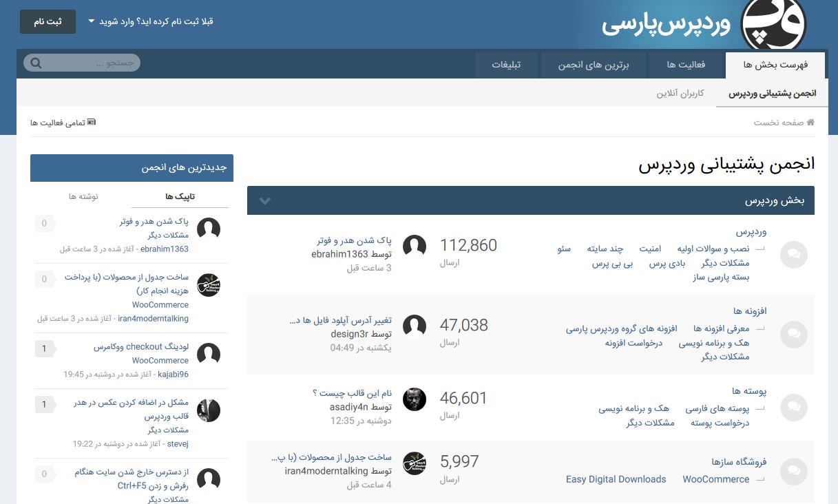This screenshot has height=504, width=838.
Task: Open last post نام این قالب چیست ؟
Action: (352, 393)
